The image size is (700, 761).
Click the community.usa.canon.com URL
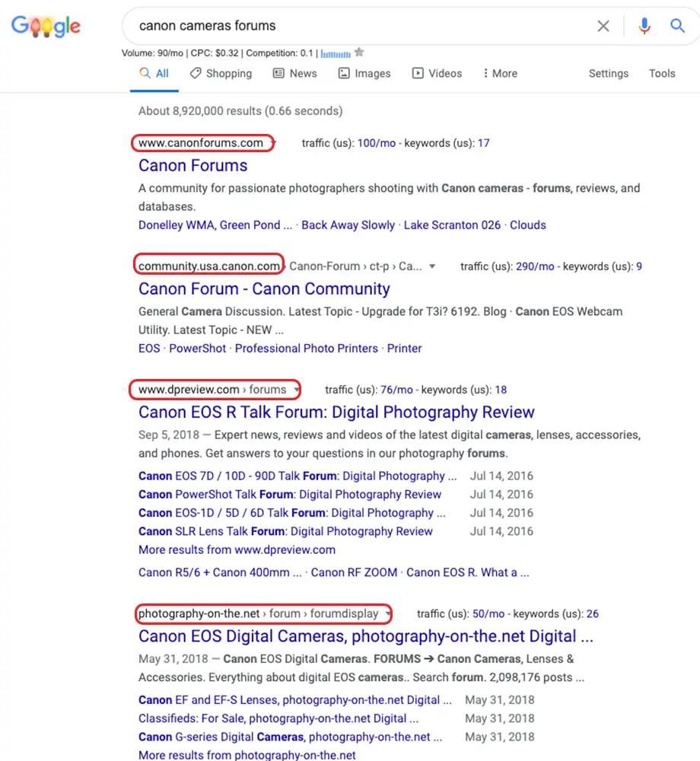pos(209,266)
